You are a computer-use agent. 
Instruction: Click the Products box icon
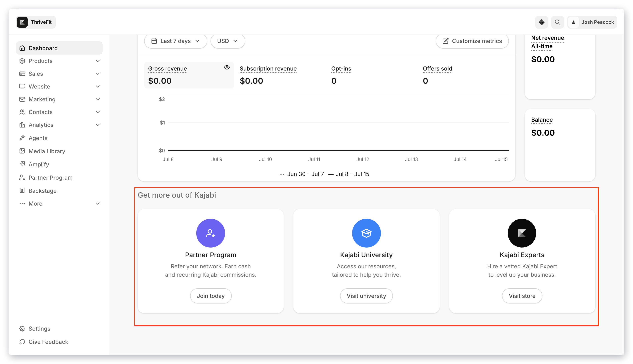tap(22, 61)
